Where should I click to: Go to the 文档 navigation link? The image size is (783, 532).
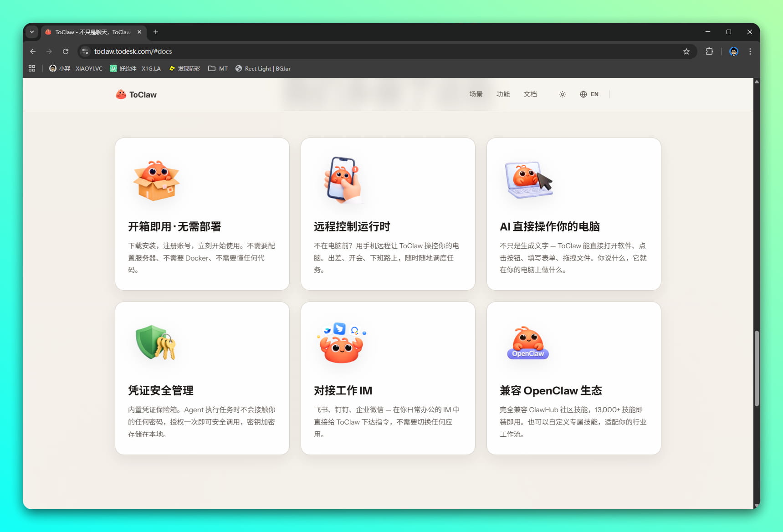pos(530,94)
